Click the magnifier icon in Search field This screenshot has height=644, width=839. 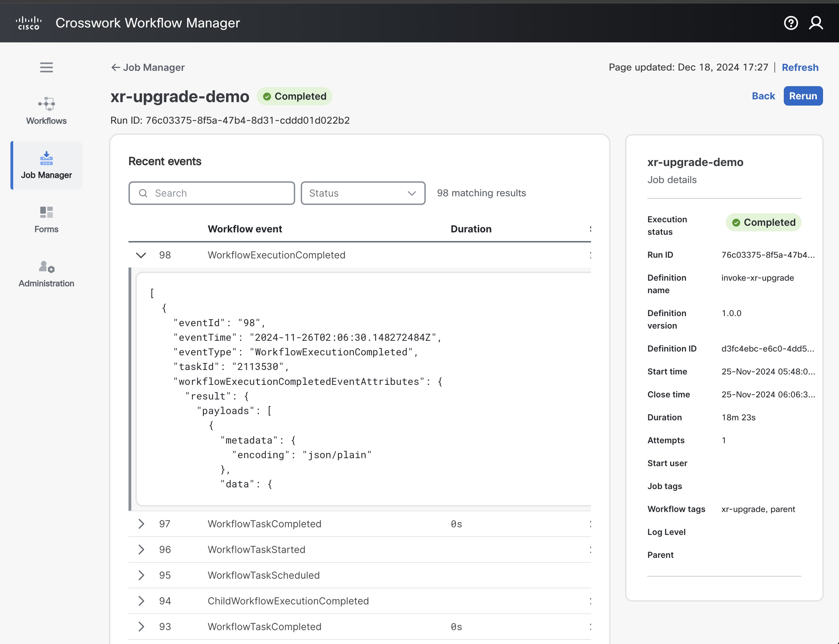point(143,193)
